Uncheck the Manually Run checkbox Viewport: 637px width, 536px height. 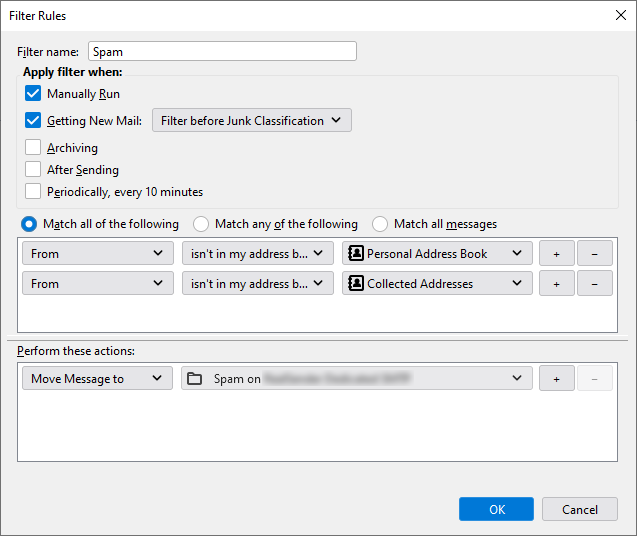pos(34,94)
